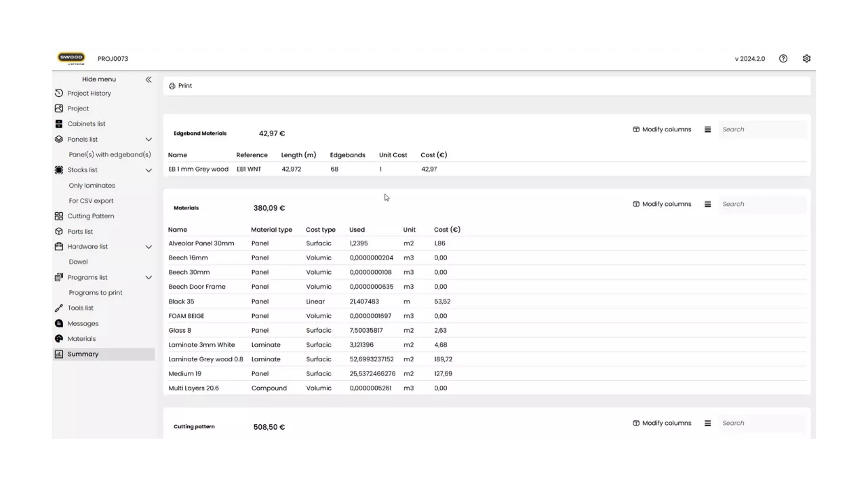
Task: Open the help question mark icon
Action: pos(783,59)
